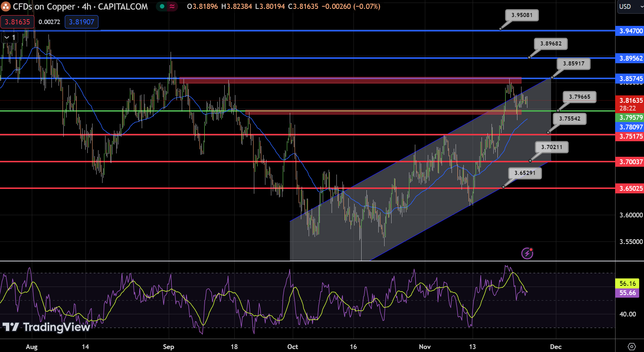Select the 3.79665 price callout label
This screenshot has height=352, width=644.
[580, 97]
